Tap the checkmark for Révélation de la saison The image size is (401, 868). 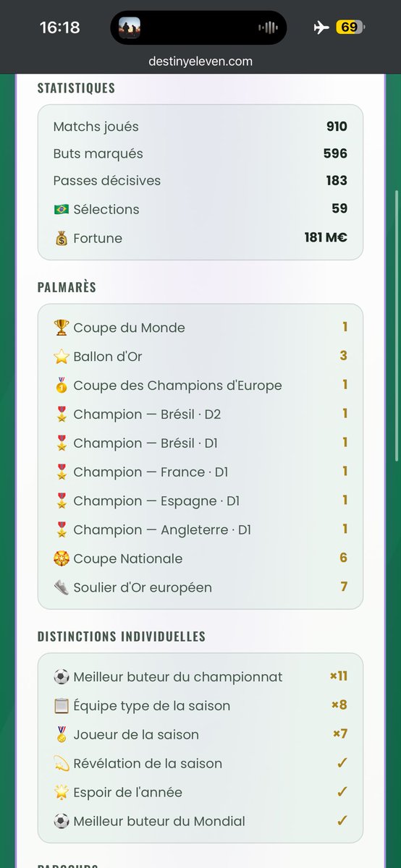[342, 763]
